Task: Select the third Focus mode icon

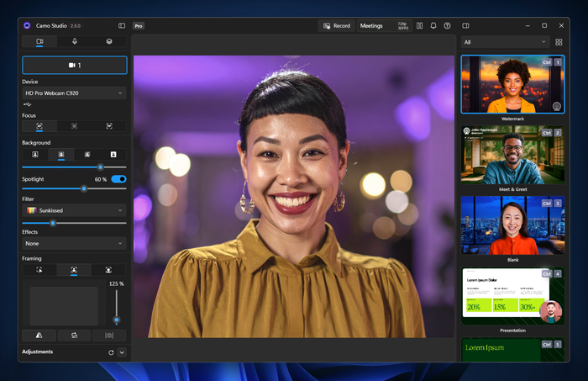Action: click(x=109, y=126)
